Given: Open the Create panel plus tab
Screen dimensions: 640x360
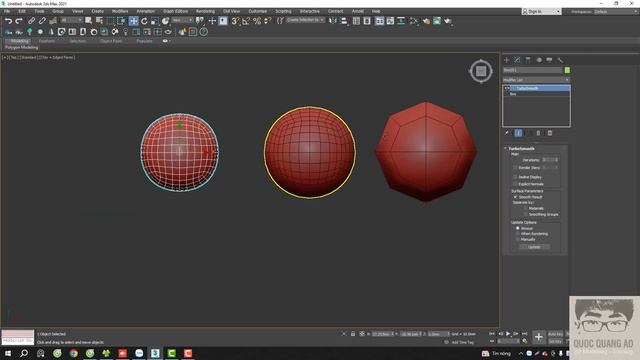Looking at the screenshot, I should point(507,60).
